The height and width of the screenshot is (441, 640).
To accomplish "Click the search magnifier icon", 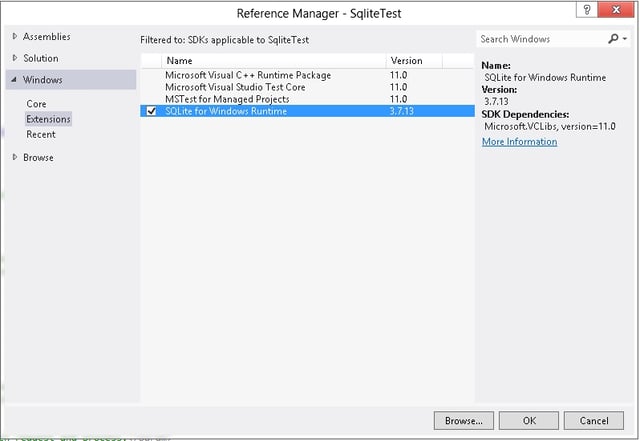I will coord(613,39).
